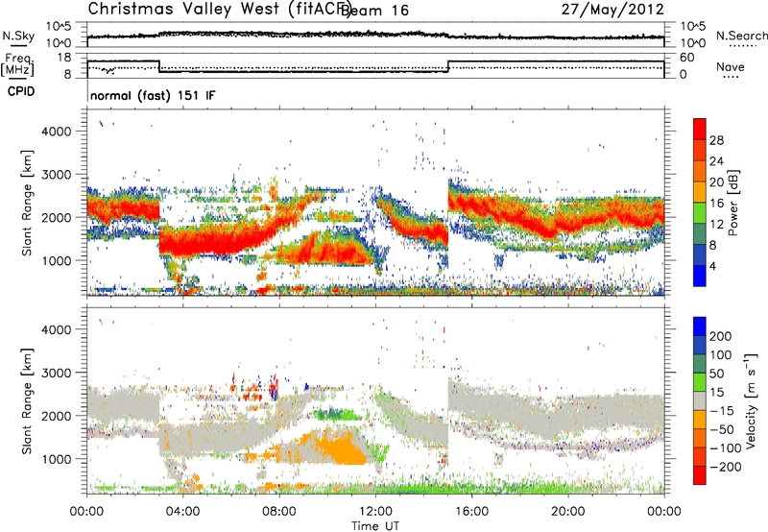Click the 'N.Sky' legend label
The image size is (768, 532).
(x=18, y=36)
